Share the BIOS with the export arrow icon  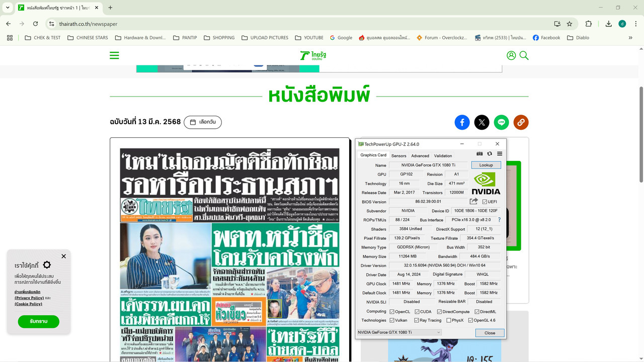tap(473, 202)
